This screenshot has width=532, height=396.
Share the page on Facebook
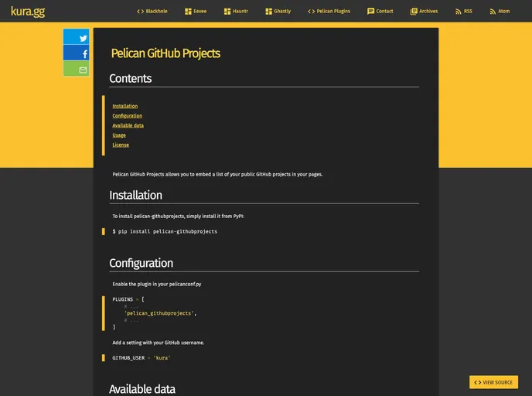pyautogui.click(x=77, y=53)
